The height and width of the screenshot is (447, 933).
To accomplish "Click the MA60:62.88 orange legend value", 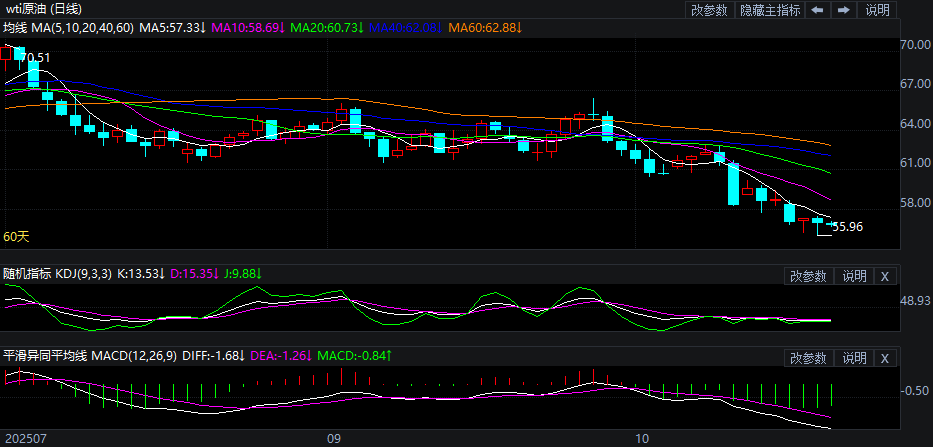I will [482, 27].
